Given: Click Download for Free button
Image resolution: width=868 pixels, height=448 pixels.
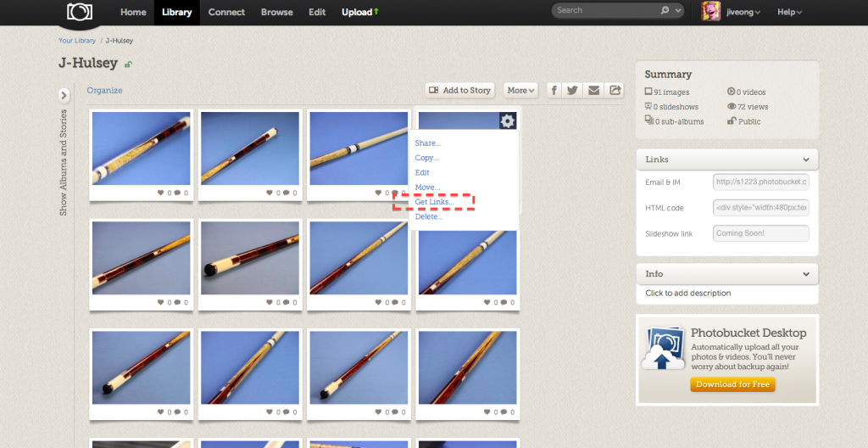Looking at the screenshot, I should pos(732,384).
